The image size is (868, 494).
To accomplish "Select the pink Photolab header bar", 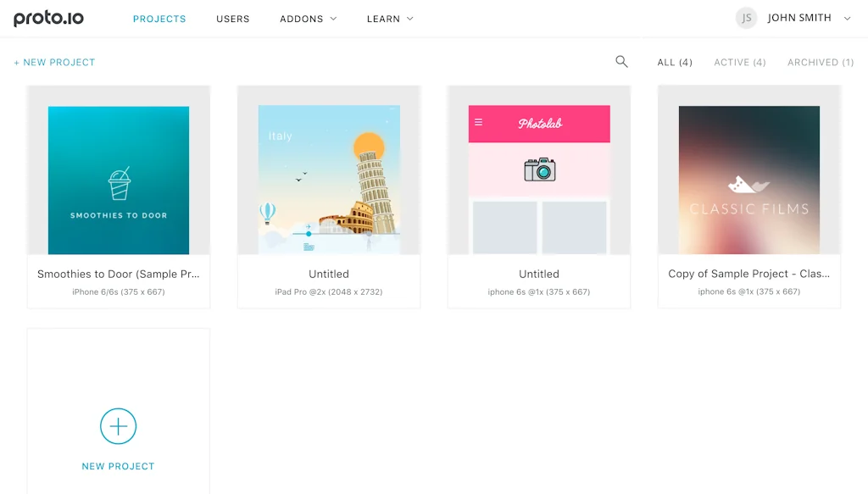I will 538,124.
